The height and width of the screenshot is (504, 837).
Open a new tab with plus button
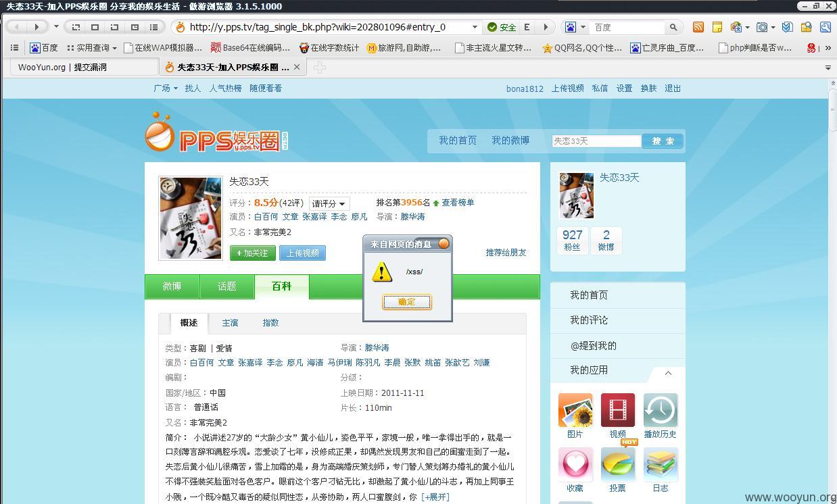[x=320, y=67]
